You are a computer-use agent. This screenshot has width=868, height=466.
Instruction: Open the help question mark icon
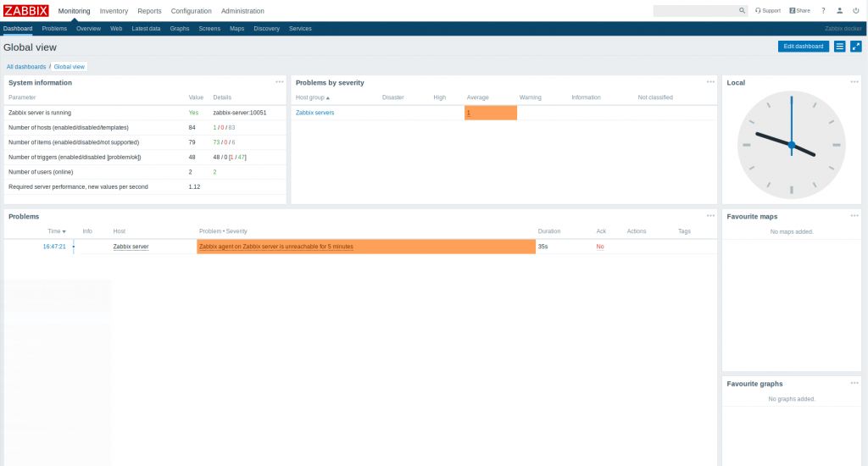point(823,10)
